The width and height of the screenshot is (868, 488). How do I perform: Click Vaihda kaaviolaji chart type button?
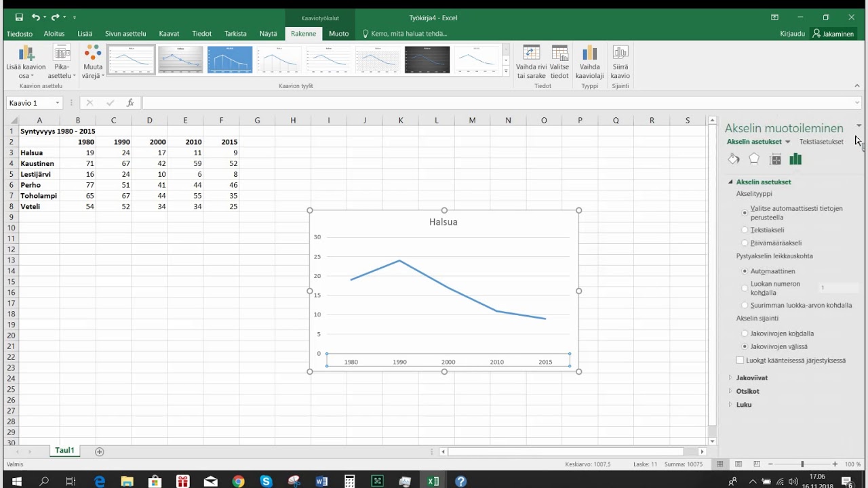(x=590, y=62)
